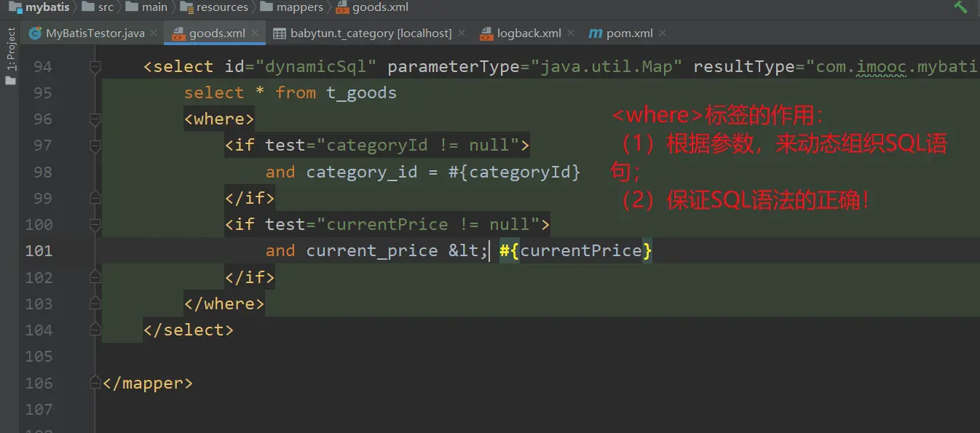The height and width of the screenshot is (433, 980).
Task: Click the mybatis breadcrumb root
Action: click(x=46, y=7)
